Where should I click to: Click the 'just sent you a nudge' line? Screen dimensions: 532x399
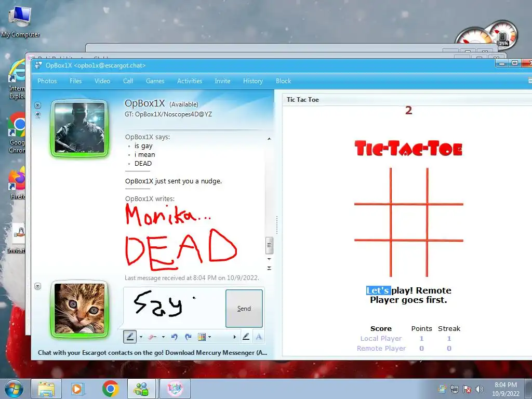click(x=174, y=181)
